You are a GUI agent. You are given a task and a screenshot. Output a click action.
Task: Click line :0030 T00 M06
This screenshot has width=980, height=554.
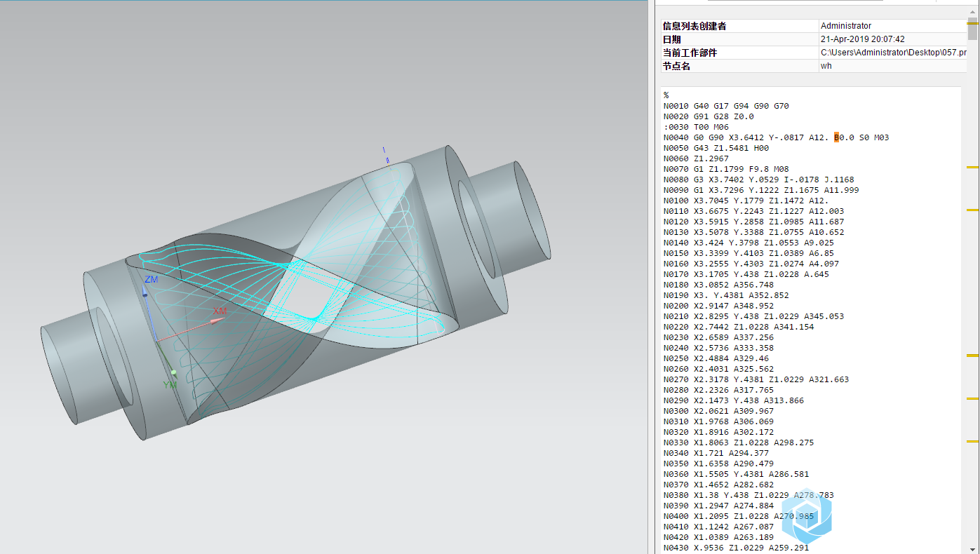(696, 127)
